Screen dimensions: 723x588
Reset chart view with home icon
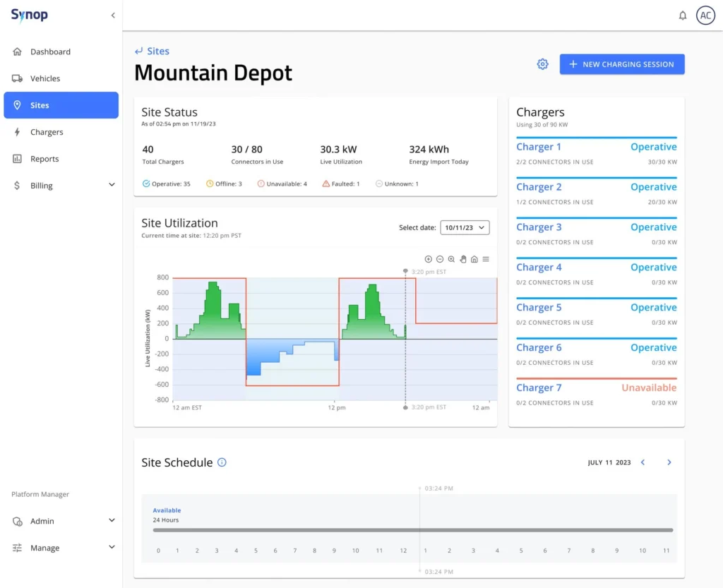tap(474, 259)
